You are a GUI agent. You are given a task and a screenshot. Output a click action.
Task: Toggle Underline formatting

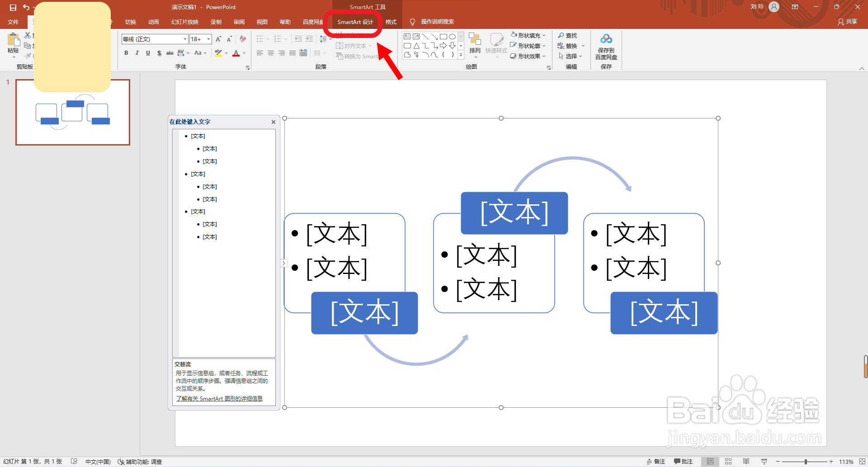[x=148, y=53]
